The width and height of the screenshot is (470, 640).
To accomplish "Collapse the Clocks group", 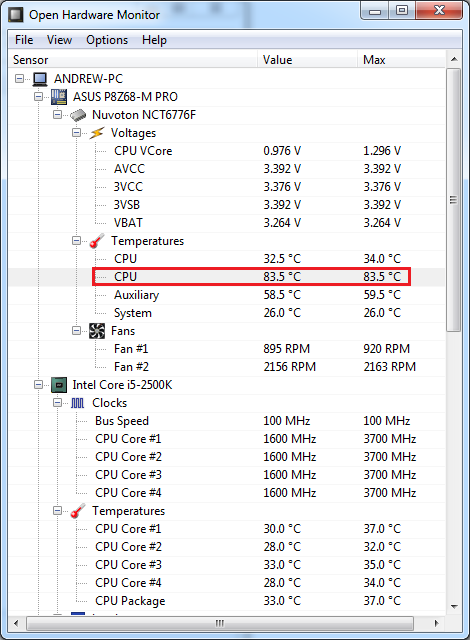I will pyautogui.click(x=58, y=403).
